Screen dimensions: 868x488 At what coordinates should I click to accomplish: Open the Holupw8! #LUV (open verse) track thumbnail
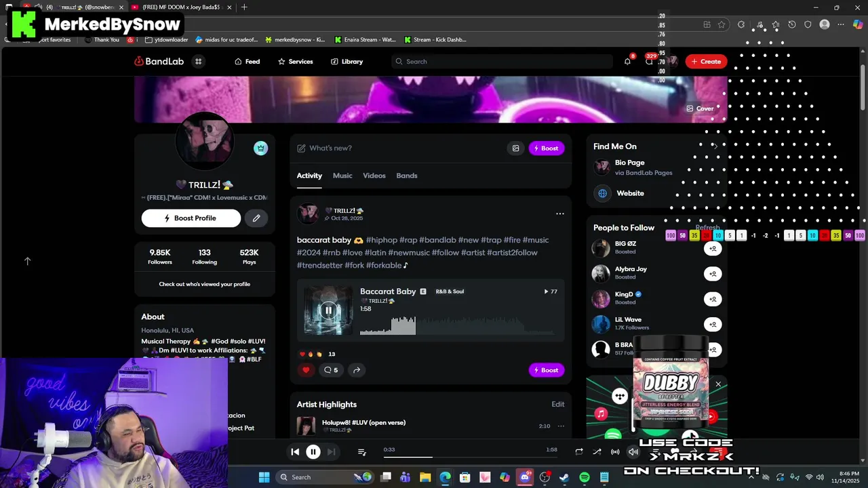pos(306,426)
